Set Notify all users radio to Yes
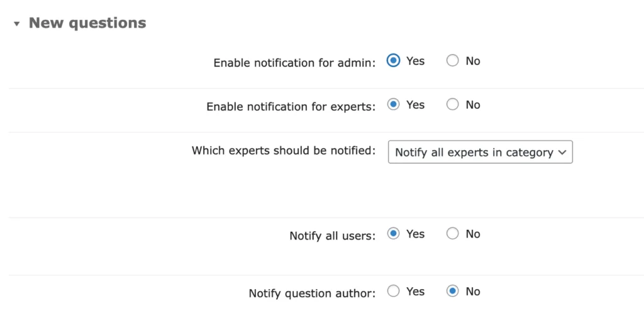644x311 pixels. pos(394,234)
